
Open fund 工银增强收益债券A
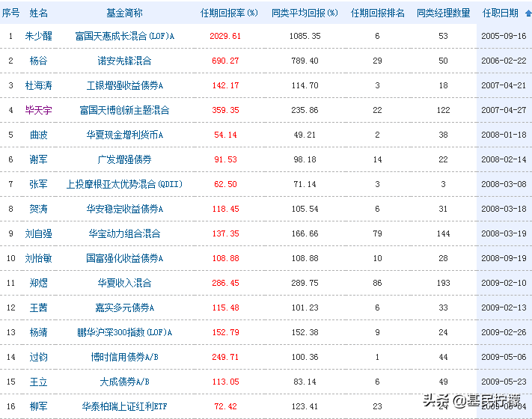124,85
